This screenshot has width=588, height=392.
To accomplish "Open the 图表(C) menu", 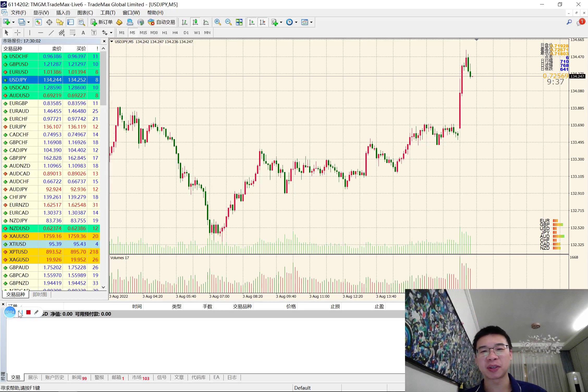I will pyautogui.click(x=85, y=13).
